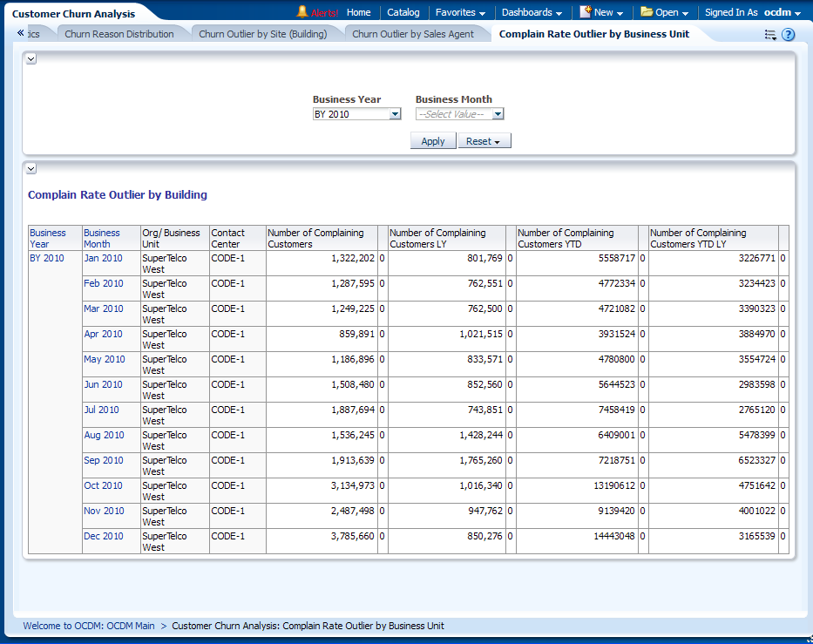Follow the Welcome to OCDM: OCDM Main breadcrumb
This screenshot has height=644, width=813.
tap(89, 626)
